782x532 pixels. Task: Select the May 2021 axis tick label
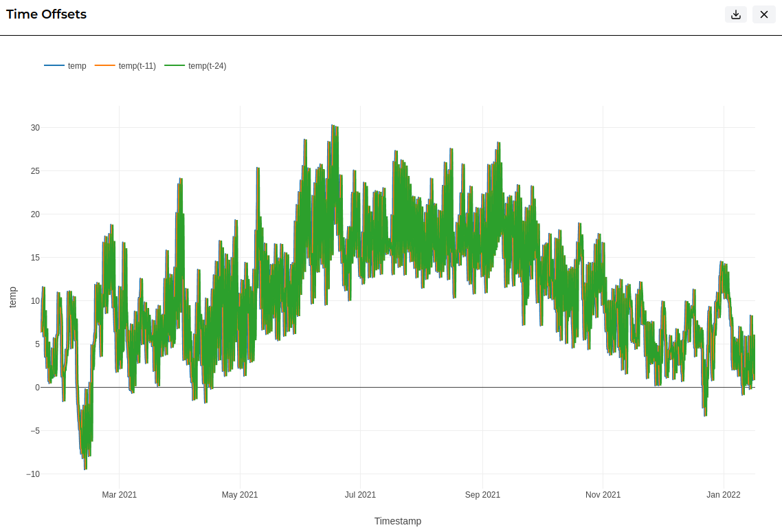tap(240, 495)
